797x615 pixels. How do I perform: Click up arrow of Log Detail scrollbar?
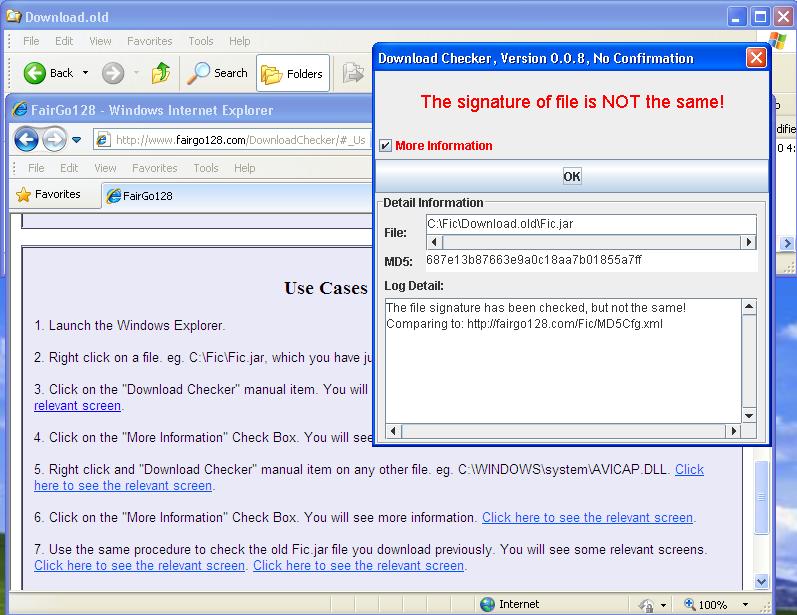749,307
